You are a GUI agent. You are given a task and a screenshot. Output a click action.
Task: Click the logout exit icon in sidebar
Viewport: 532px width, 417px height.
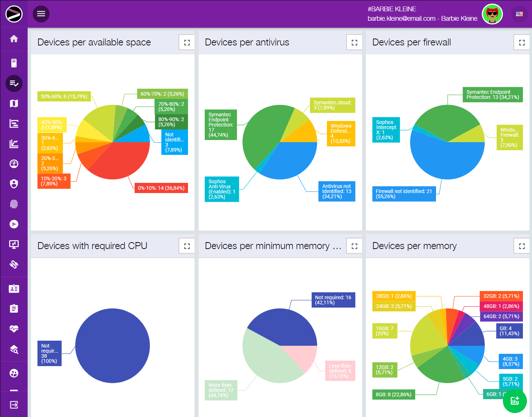point(14,405)
